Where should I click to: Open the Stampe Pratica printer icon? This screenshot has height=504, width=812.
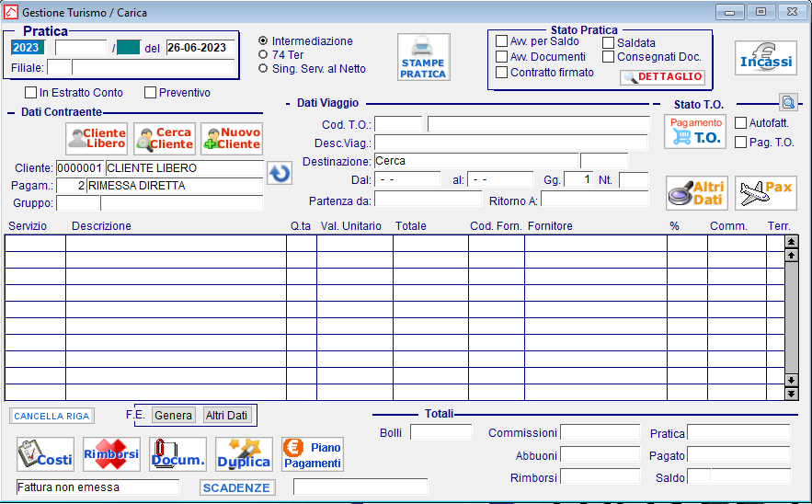(424, 57)
